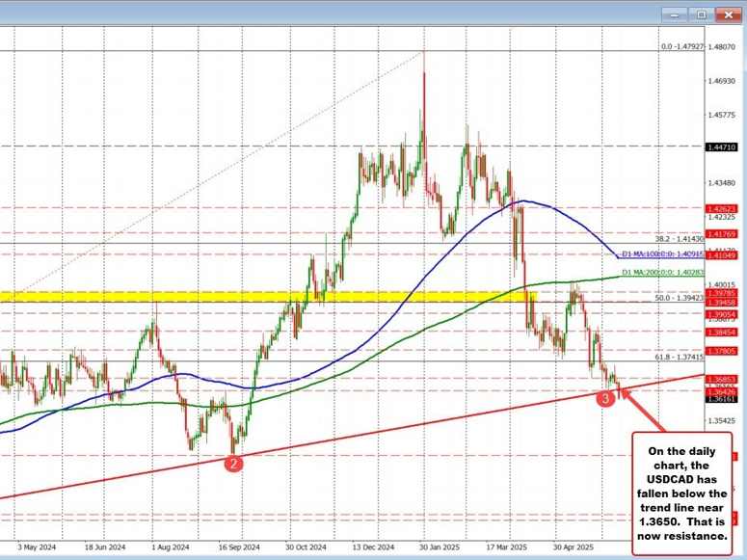Select the yellow highlighted price zone rectangle
Viewport: 747px width, 560px height.
(x=268, y=297)
